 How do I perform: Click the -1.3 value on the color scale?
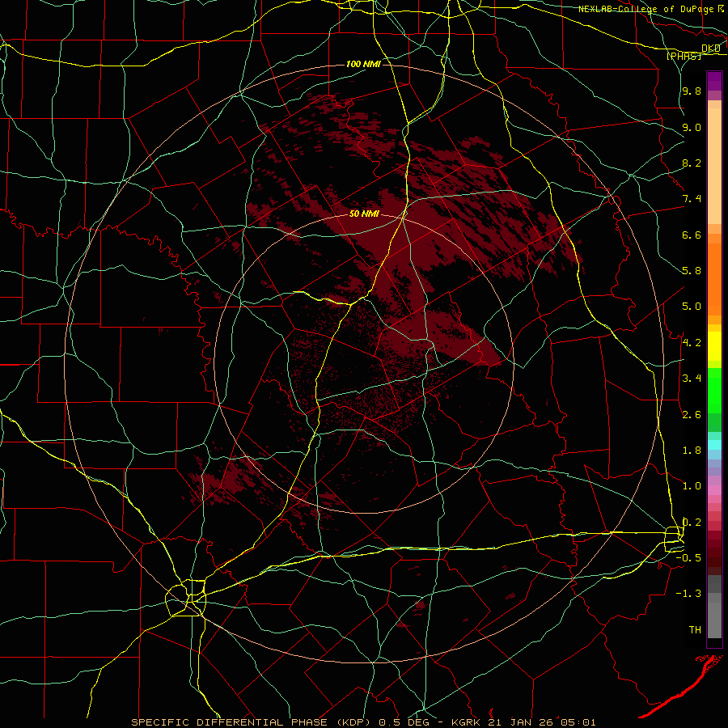coord(688,594)
